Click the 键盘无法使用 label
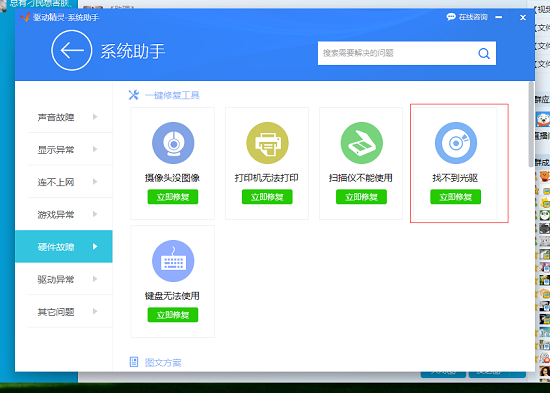Screen dimensions: 550x393 (x=172, y=296)
